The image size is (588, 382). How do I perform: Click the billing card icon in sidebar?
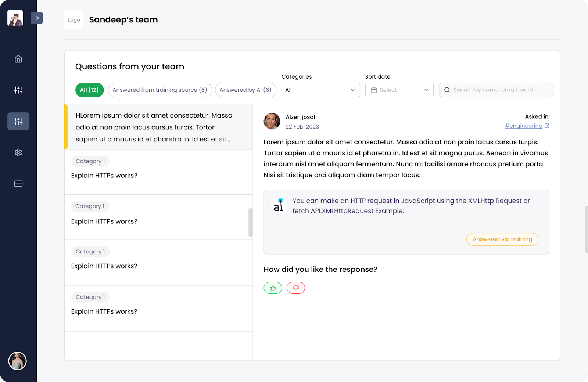(x=18, y=184)
